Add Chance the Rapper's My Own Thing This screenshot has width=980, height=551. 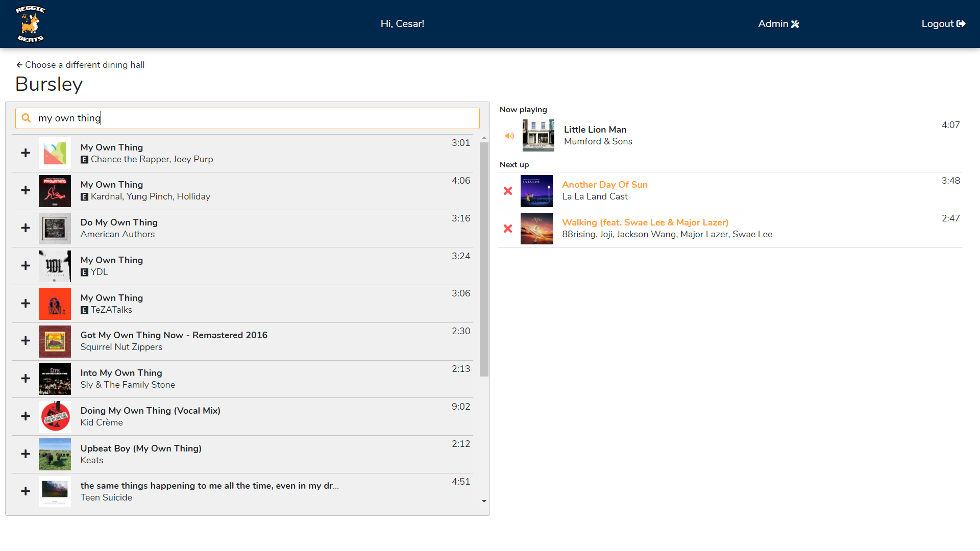tap(26, 153)
